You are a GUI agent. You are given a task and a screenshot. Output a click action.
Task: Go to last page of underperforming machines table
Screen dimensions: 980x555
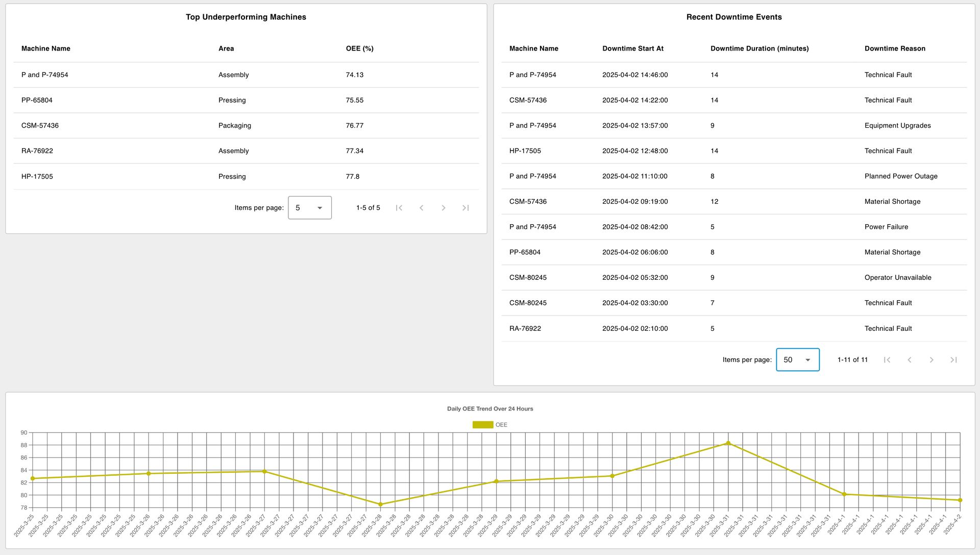[x=465, y=207]
